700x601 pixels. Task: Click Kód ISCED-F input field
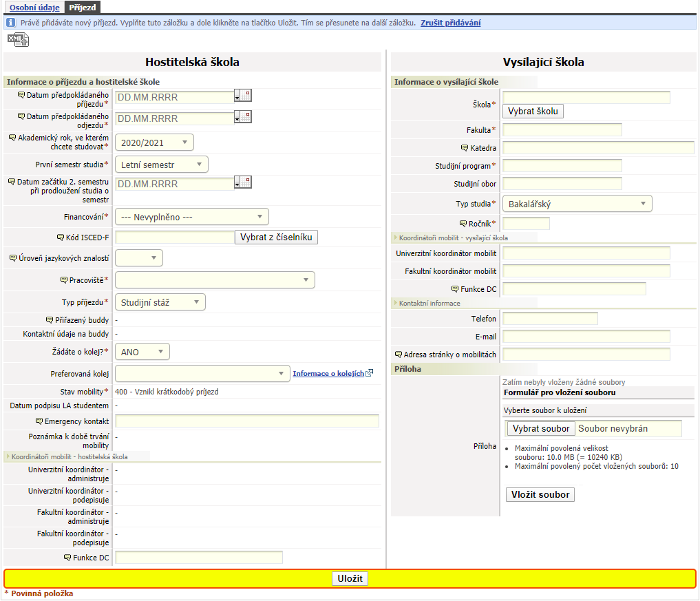pos(175,237)
